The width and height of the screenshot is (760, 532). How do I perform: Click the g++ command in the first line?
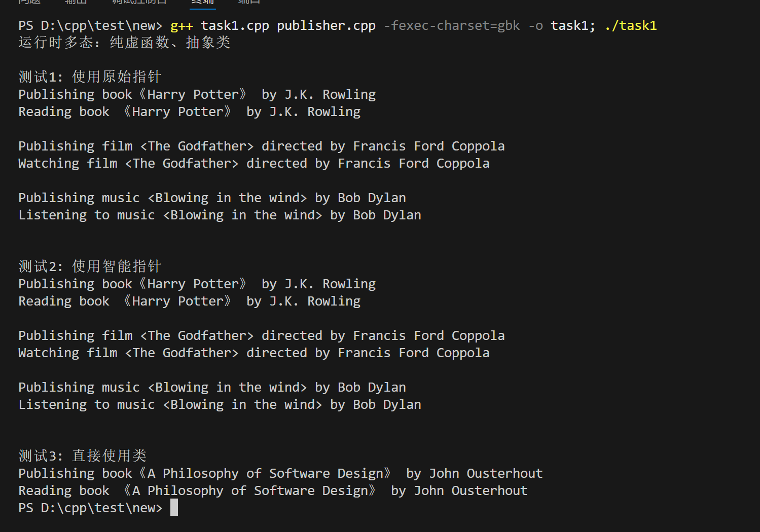[182, 26]
